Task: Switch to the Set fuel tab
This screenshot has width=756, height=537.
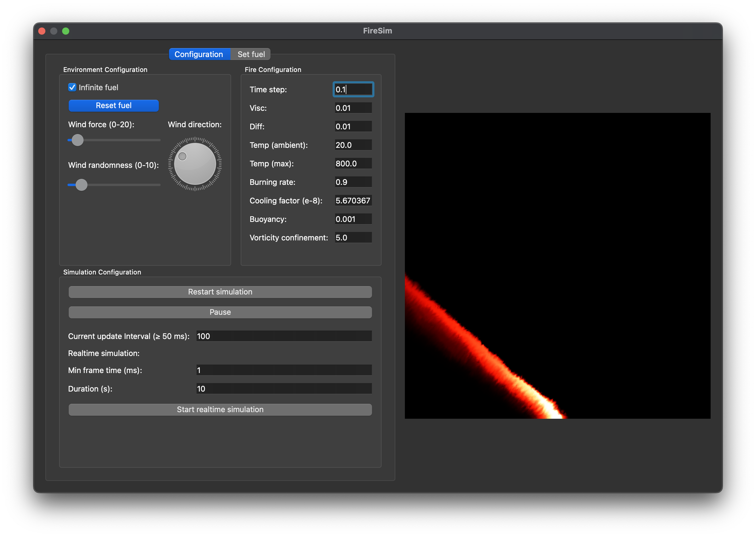Action: (x=251, y=54)
